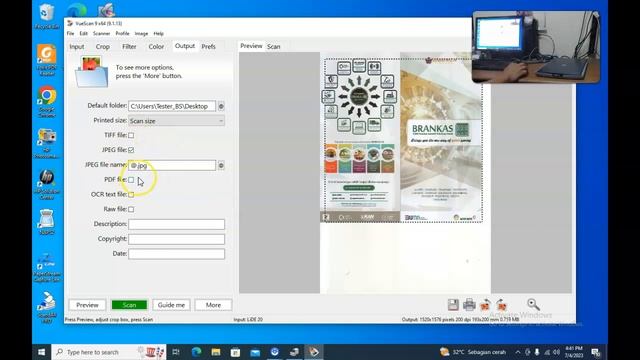Select the HP Photosmart desktop shortcut
Image resolution: width=640 pixels, height=360 pixels.
tap(47, 143)
